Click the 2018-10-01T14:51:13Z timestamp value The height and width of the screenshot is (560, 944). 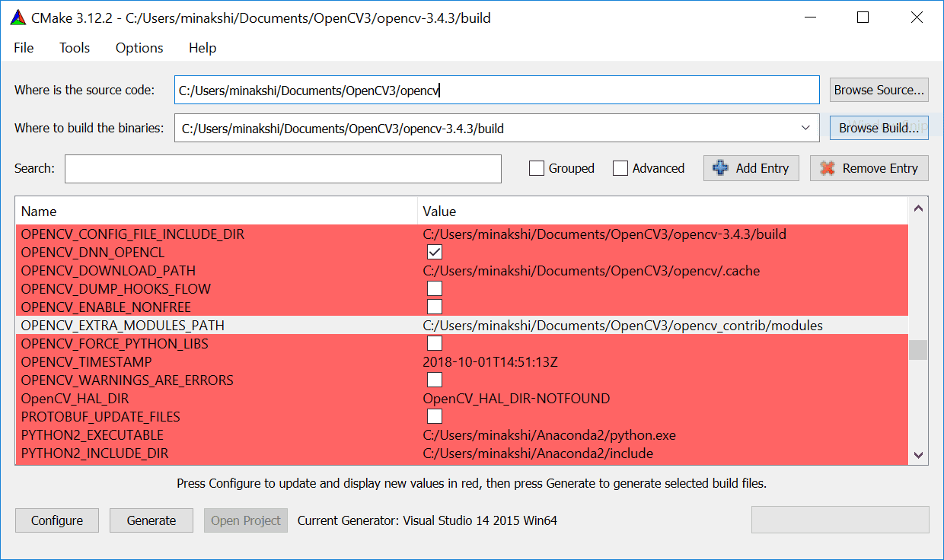point(490,361)
